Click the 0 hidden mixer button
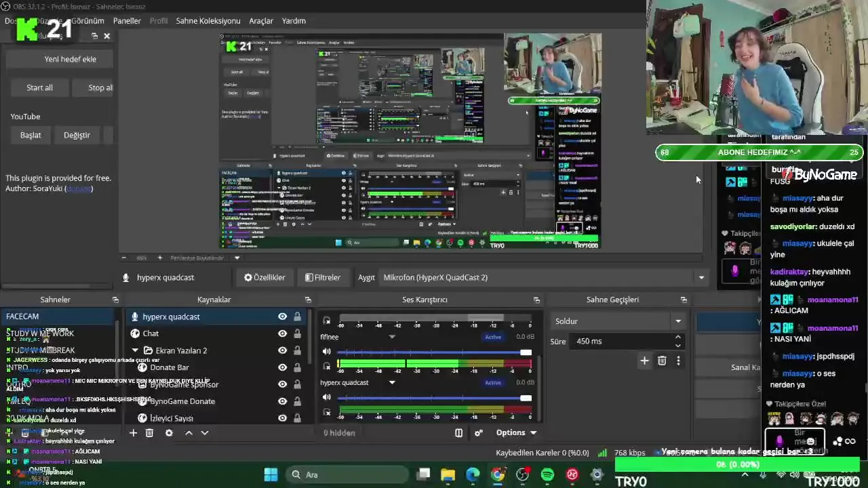This screenshot has width=868, height=488. coord(339,432)
